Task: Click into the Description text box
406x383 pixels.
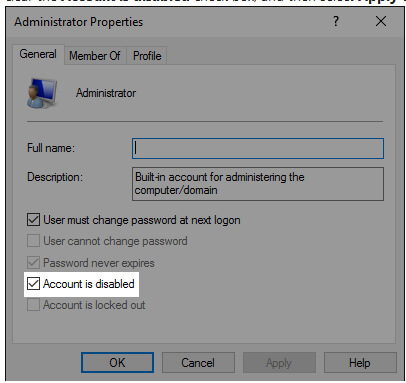Action: tap(258, 184)
